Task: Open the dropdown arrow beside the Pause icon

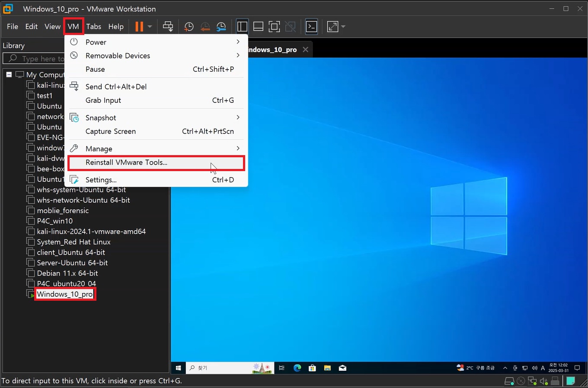Action: pos(150,26)
